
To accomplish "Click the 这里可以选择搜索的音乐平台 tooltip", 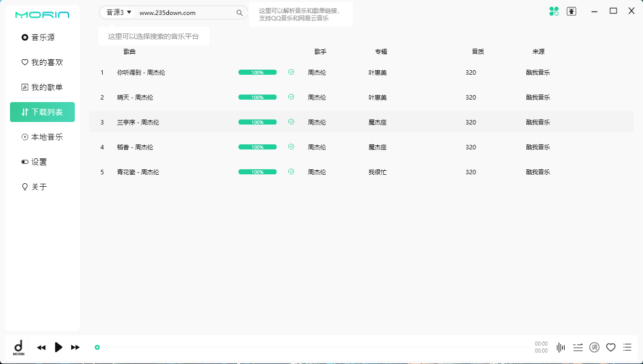I will coord(154,36).
